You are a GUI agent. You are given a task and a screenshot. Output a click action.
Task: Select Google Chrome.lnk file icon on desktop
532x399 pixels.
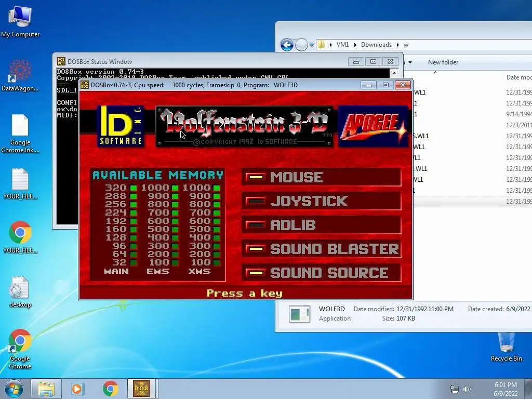click(20, 133)
